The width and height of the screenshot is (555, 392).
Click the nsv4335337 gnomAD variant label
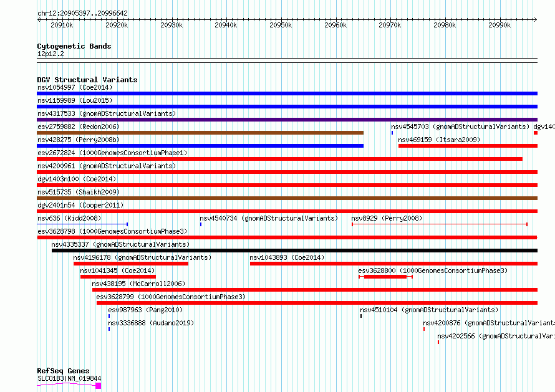tap(120, 244)
